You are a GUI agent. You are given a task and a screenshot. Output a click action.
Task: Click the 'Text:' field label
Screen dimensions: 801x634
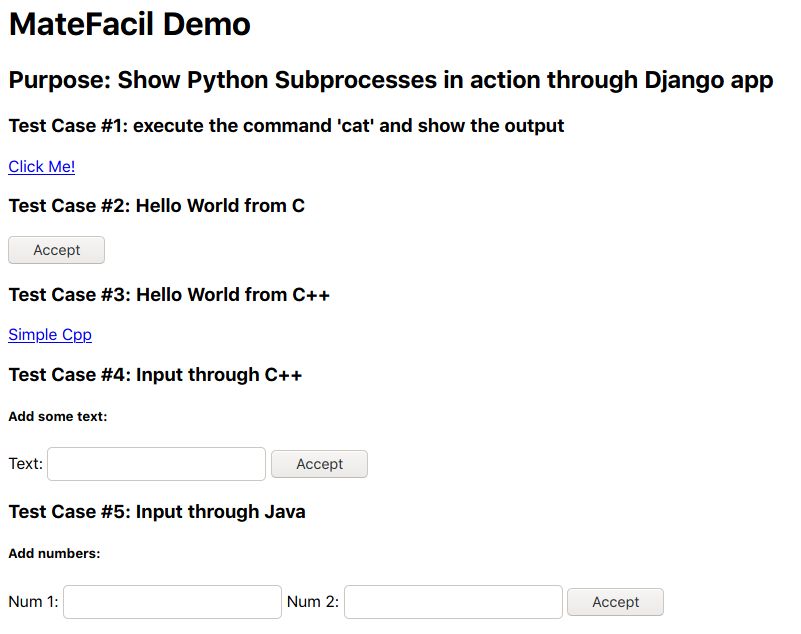click(x=26, y=464)
